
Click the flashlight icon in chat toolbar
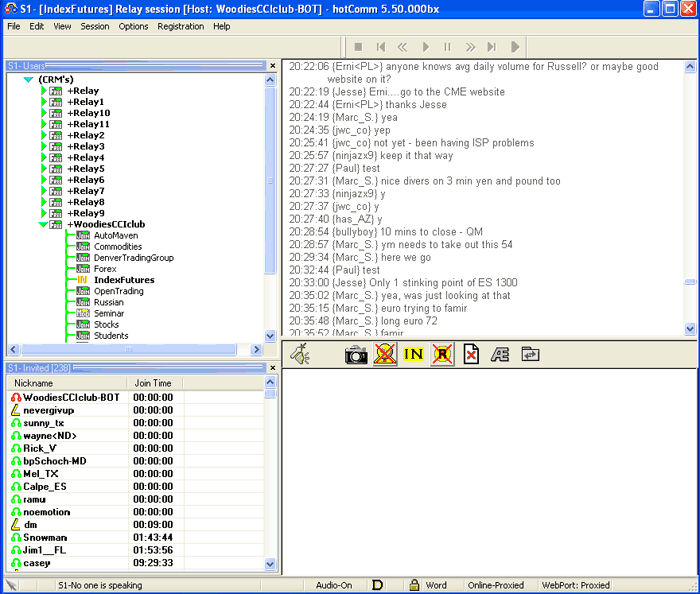point(299,354)
